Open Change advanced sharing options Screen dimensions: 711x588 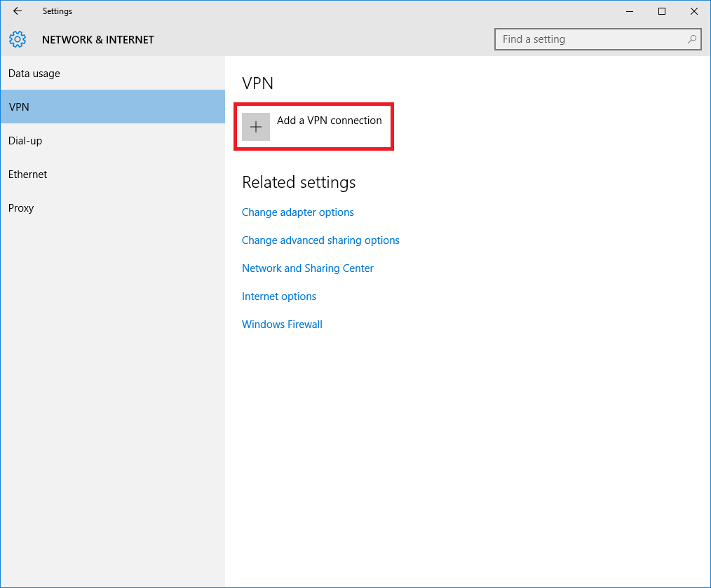coord(320,240)
